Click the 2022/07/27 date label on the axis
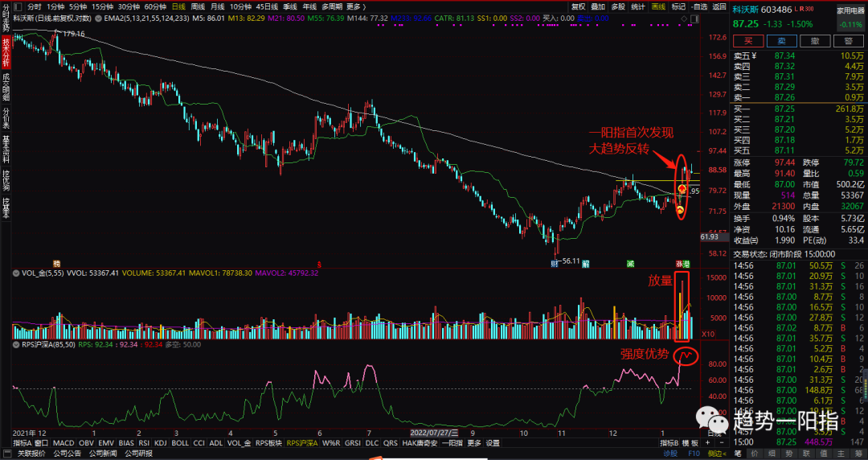Image resolution: width=868 pixels, height=460 pixels. pyautogui.click(x=434, y=433)
